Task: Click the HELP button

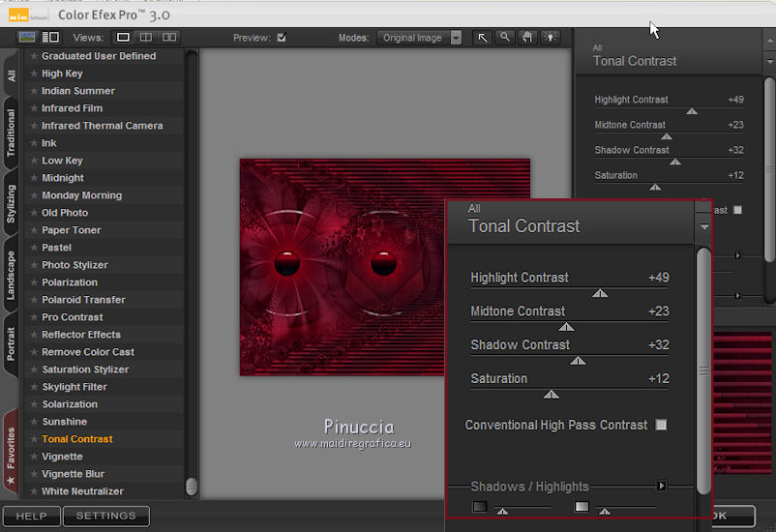Action: [x=31, y=517]
